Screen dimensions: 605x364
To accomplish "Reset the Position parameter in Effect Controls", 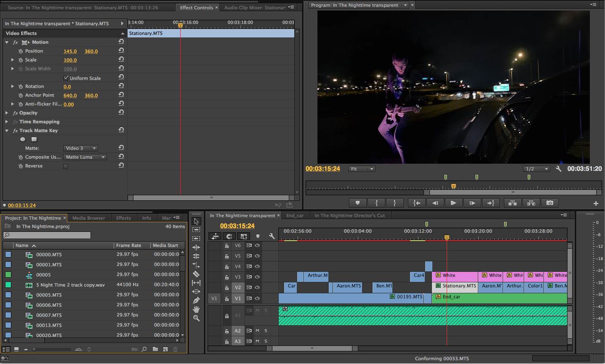I will [x=121, y=50].
